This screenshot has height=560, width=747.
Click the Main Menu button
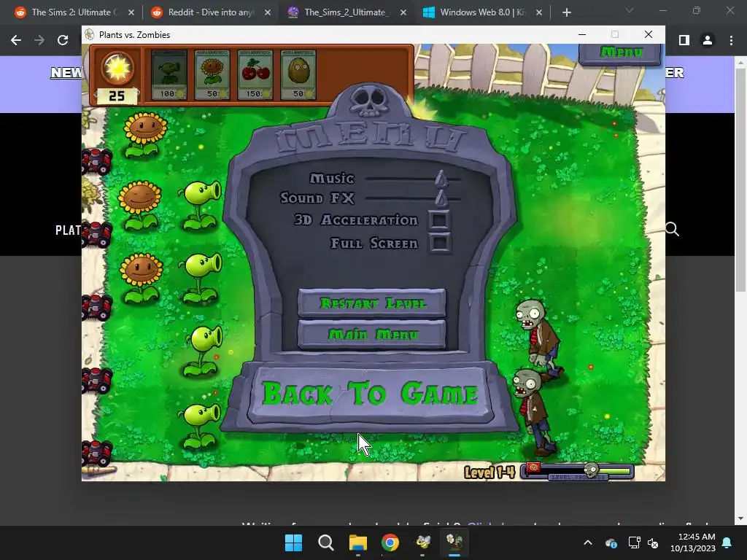[371, 334]
